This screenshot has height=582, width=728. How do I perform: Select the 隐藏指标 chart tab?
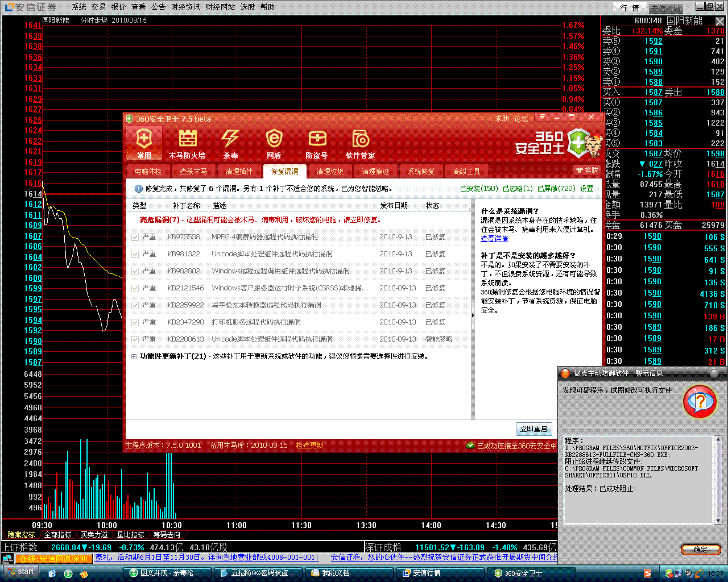[x=21, y=535]
